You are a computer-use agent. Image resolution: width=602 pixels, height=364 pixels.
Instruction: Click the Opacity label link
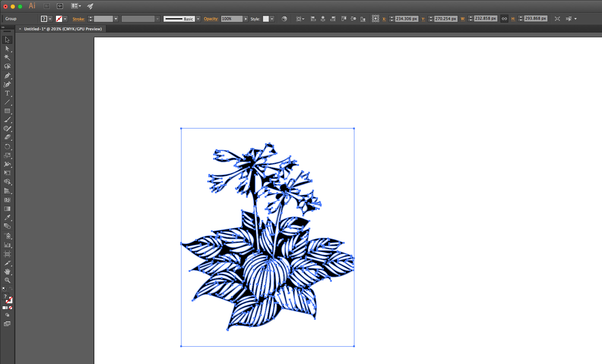[211, 19]
